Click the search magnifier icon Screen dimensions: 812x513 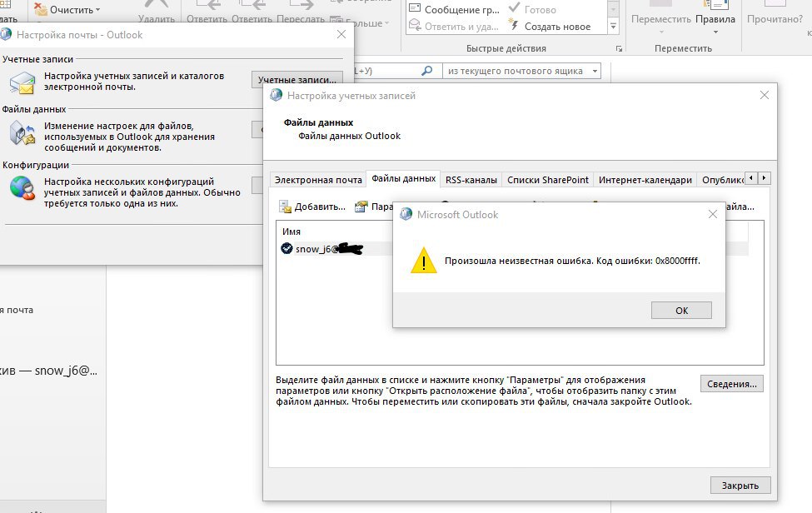[x=426, y=71]
